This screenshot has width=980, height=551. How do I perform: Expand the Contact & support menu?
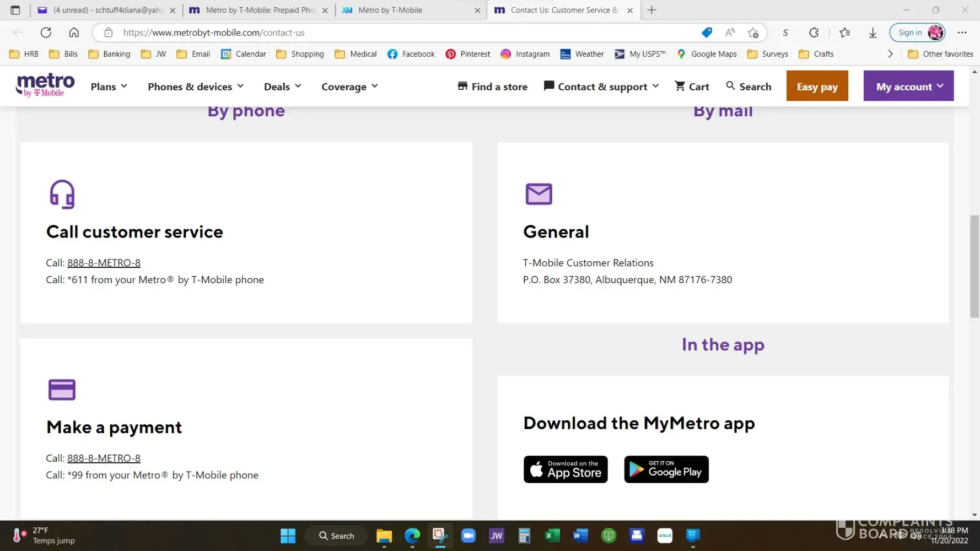click(601, 87)
